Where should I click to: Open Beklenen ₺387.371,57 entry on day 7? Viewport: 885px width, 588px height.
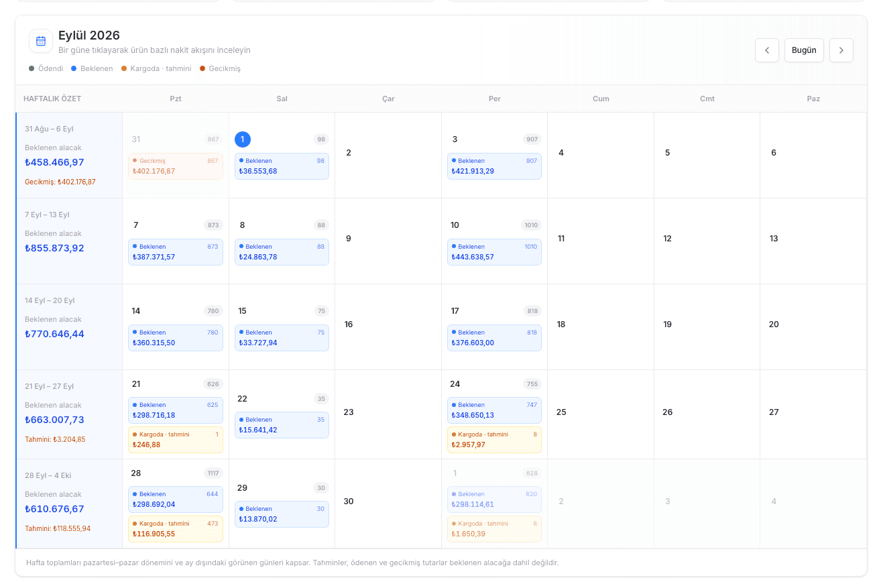tap(176, 252)
